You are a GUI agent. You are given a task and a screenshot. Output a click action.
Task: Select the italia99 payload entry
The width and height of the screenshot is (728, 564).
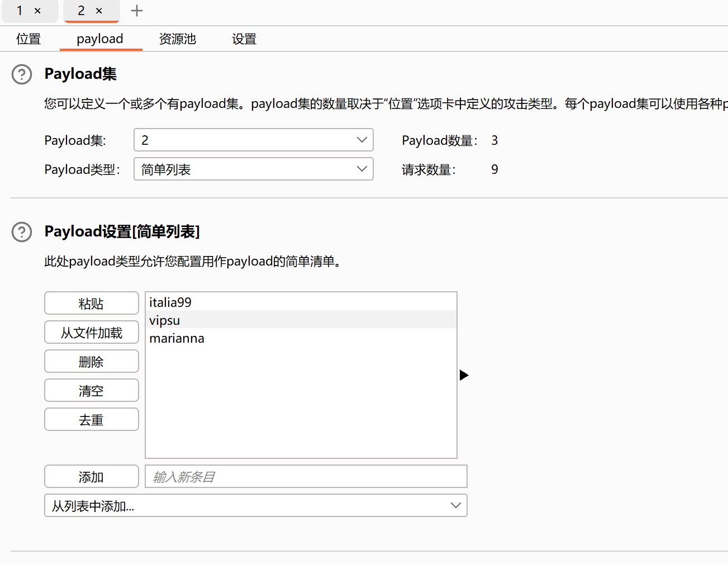(301, 302)
